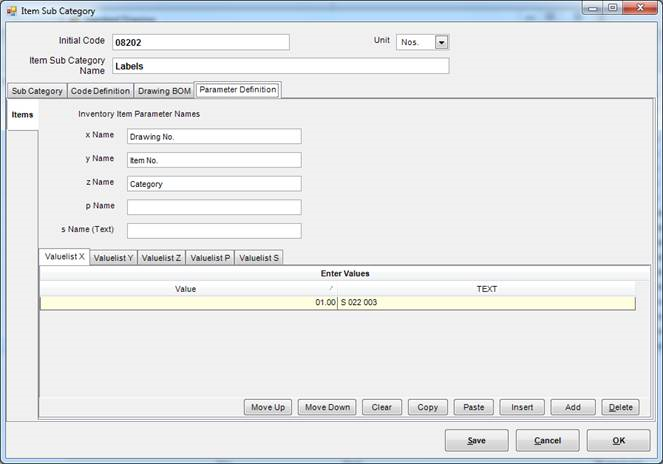Open the Code Definition tab
663x464 pixels.
100,91
